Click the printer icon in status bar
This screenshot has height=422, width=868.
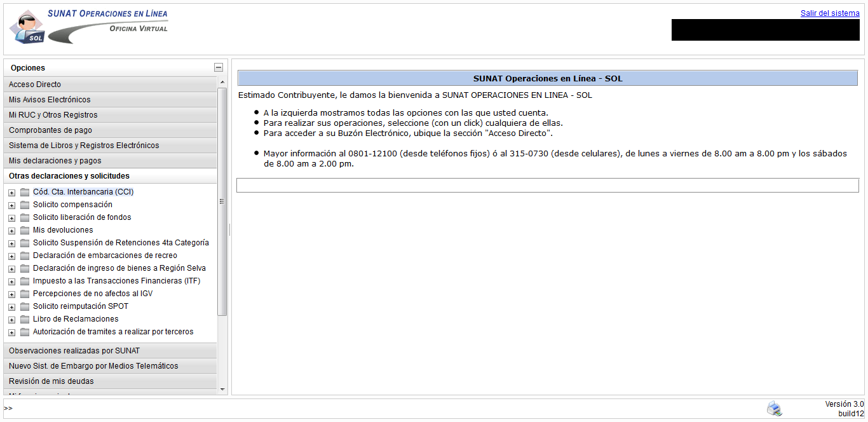(x=774, y=409)
